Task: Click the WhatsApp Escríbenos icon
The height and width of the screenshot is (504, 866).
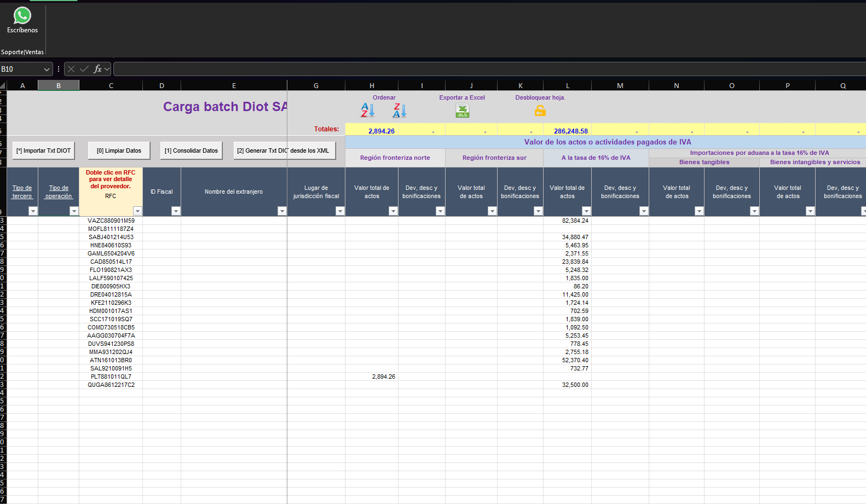Action: (22, 16)
